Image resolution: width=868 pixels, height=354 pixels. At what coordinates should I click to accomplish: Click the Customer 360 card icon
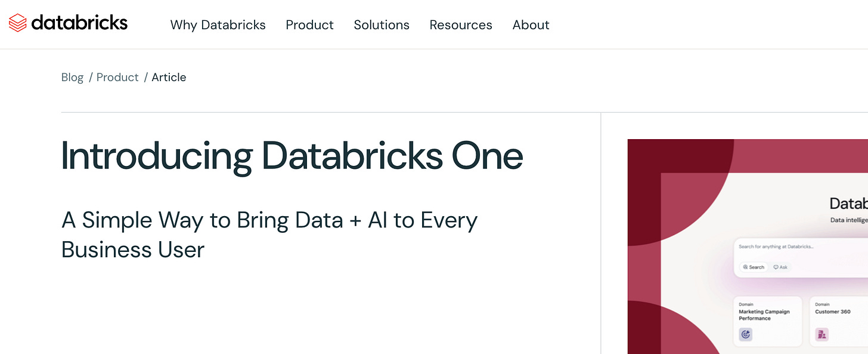point(822,334)
